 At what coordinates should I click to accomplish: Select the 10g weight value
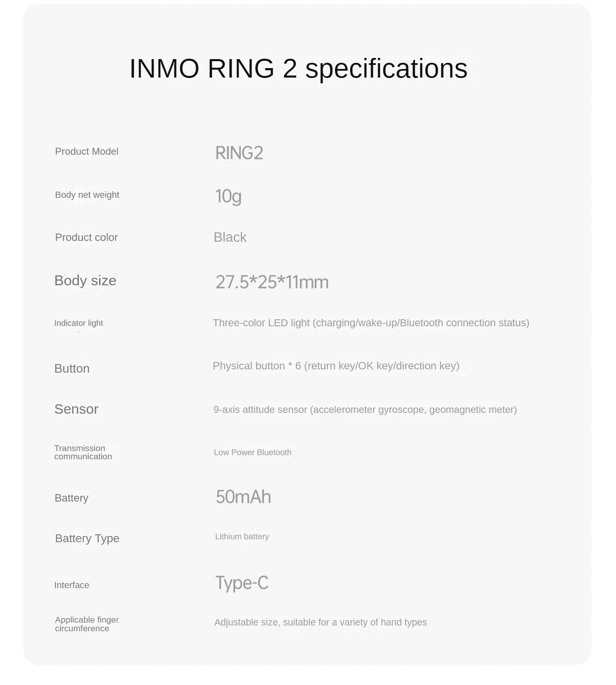(228, 196)
